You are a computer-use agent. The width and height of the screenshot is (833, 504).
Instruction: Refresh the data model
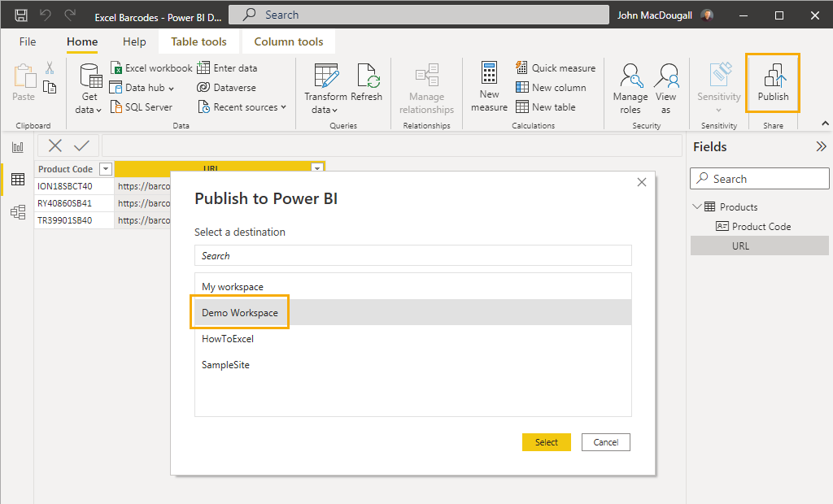367,83
